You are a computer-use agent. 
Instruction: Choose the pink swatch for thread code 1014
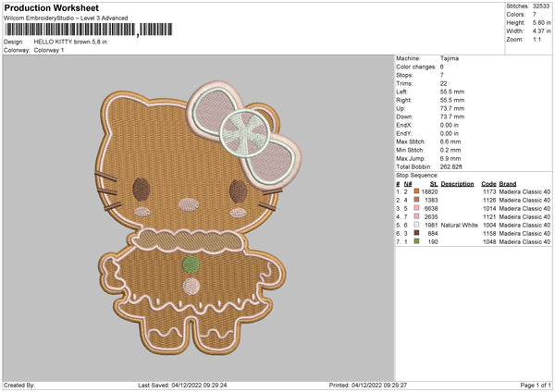(x=417, y=208)
